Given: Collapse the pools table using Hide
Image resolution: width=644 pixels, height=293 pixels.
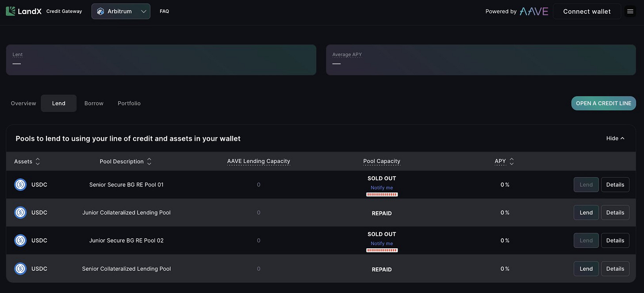Looking at the screenshot, I should pos(615,139).
